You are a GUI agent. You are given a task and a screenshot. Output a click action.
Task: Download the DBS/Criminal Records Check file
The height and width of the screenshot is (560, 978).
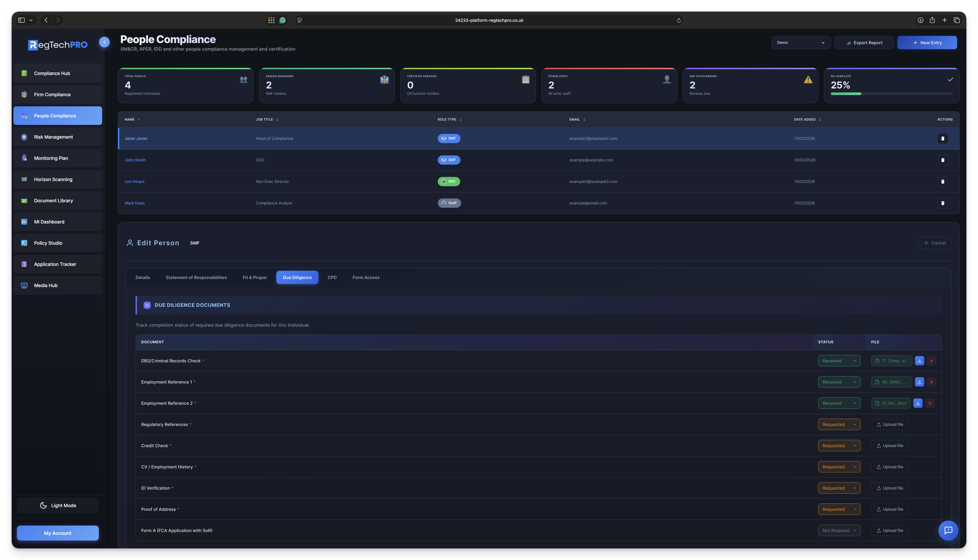[x=919, y=361]
